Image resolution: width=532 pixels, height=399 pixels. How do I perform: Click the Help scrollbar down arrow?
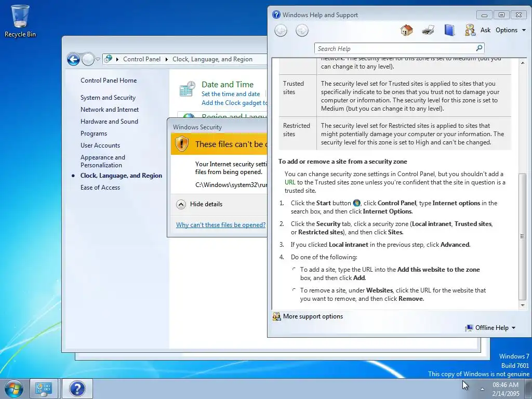click(x=523, y=305)
